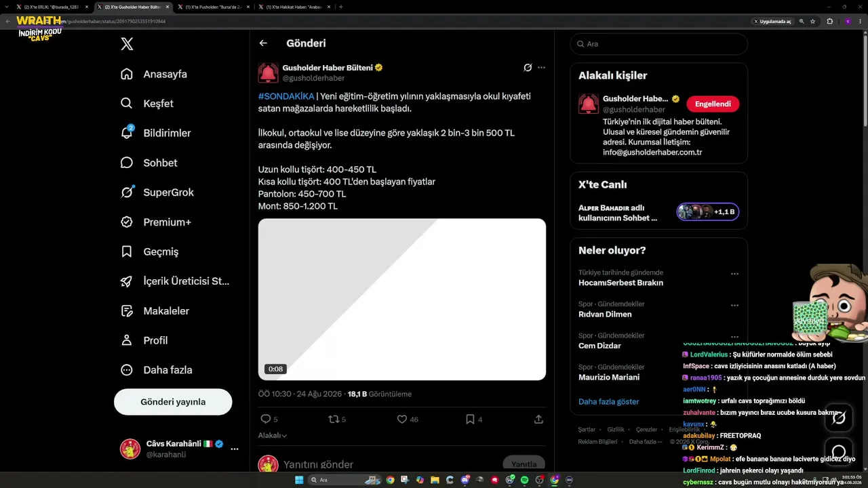Open Windows Start menu

(299, 480)
